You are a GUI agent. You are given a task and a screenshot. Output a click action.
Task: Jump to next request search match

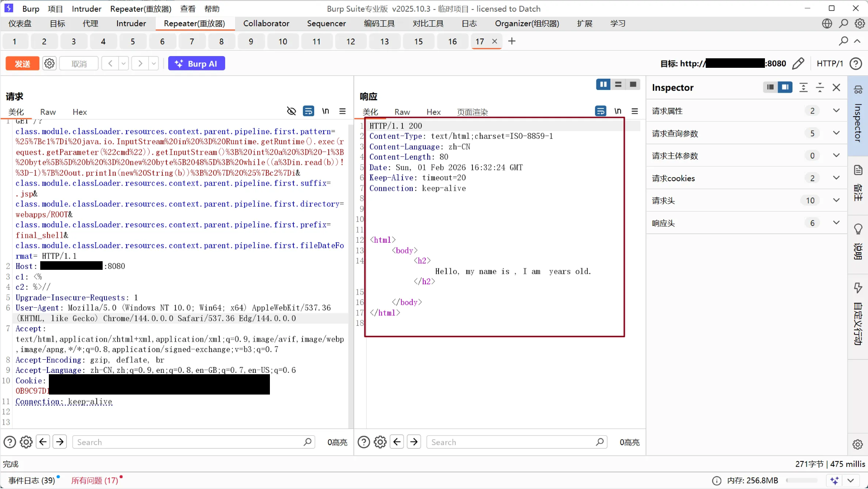click(x=60, y=442)
